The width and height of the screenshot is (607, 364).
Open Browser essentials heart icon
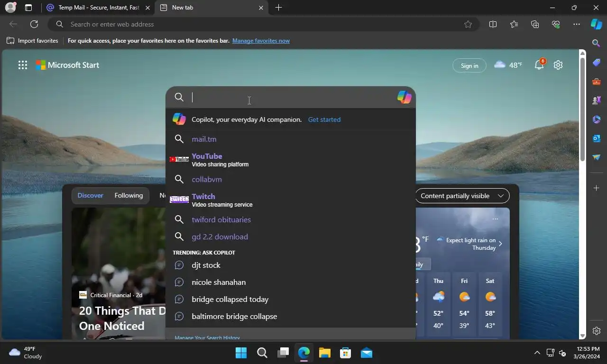click(556, 24)
